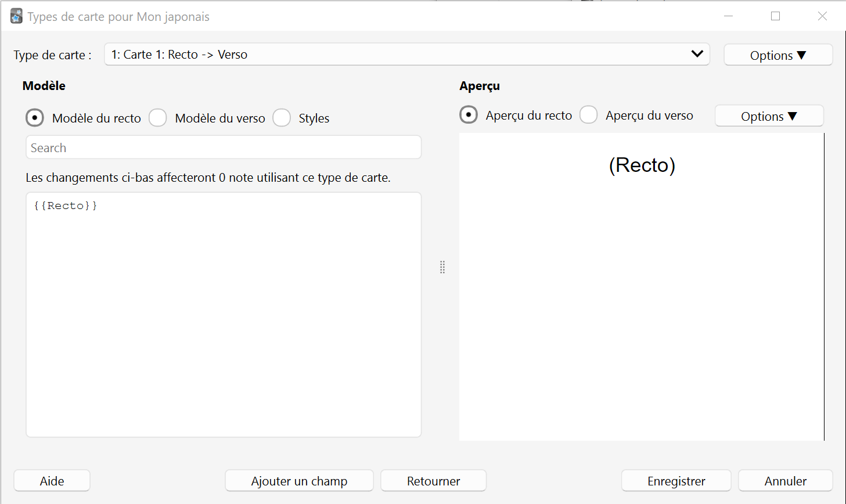Save changes with Enregistrer
The height and width of the screenshot is (504, 846).
tap(676, 481)
